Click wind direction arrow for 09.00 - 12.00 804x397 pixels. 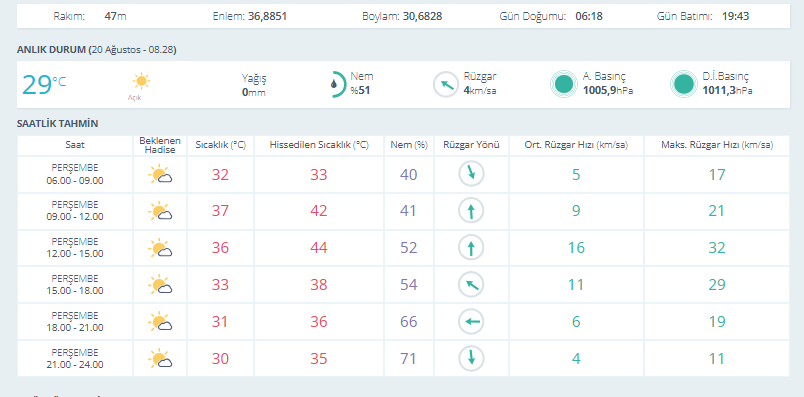point(471,211)
